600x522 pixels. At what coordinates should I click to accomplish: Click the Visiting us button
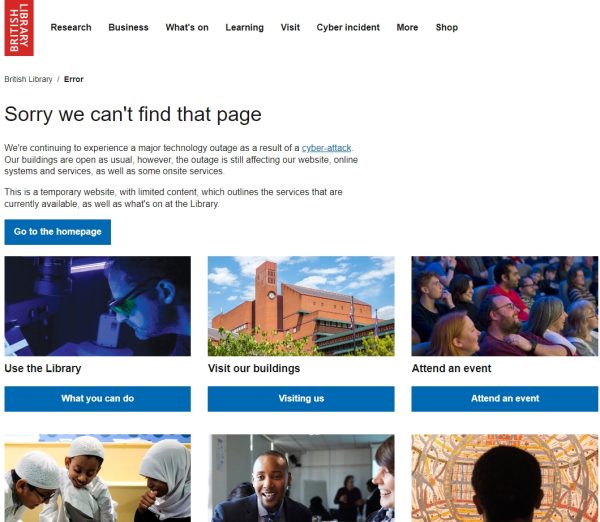point(301,399)
